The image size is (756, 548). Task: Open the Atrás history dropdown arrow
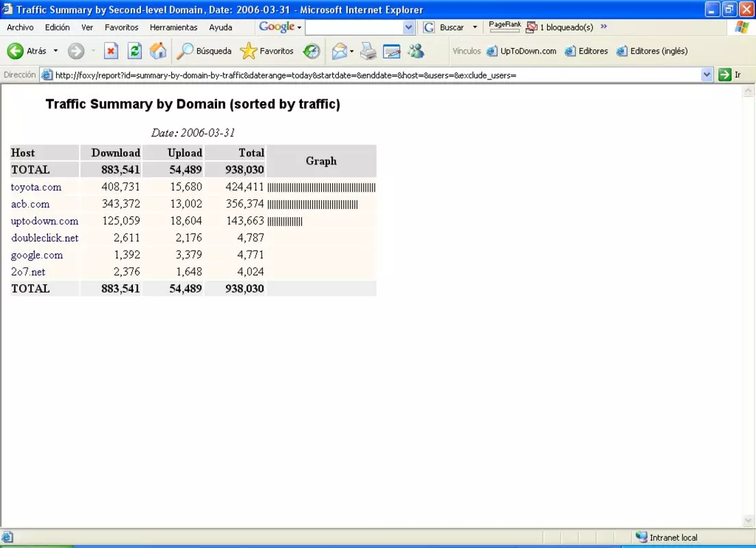(x=55, y=51)
